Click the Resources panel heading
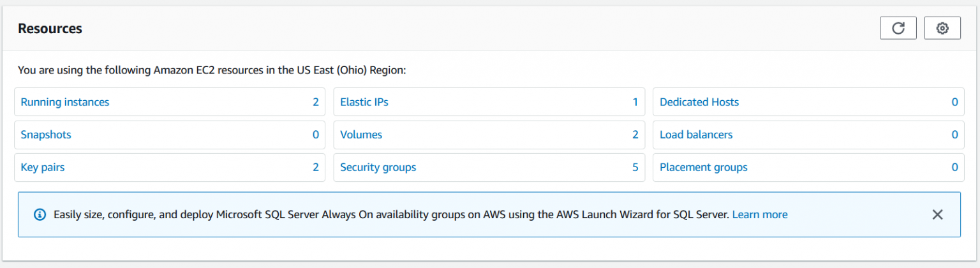This screenshot has width=980, height=268. [x=50, y=29]
